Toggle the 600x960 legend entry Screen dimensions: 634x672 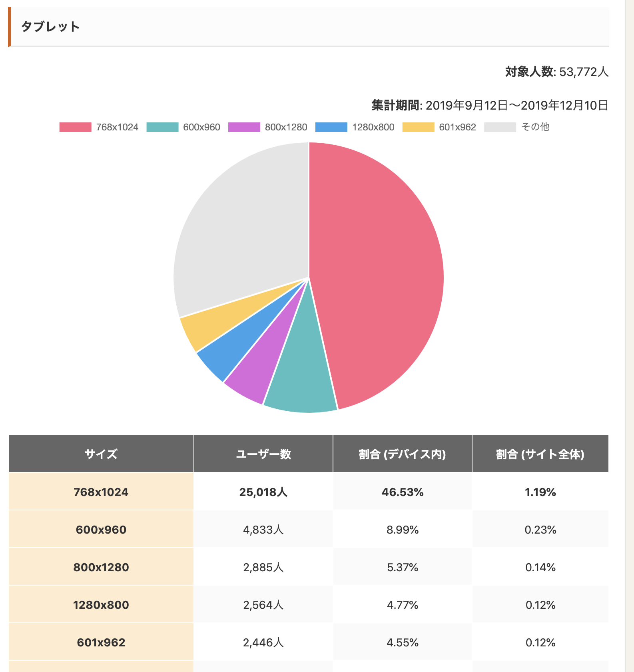pos(183,127)
